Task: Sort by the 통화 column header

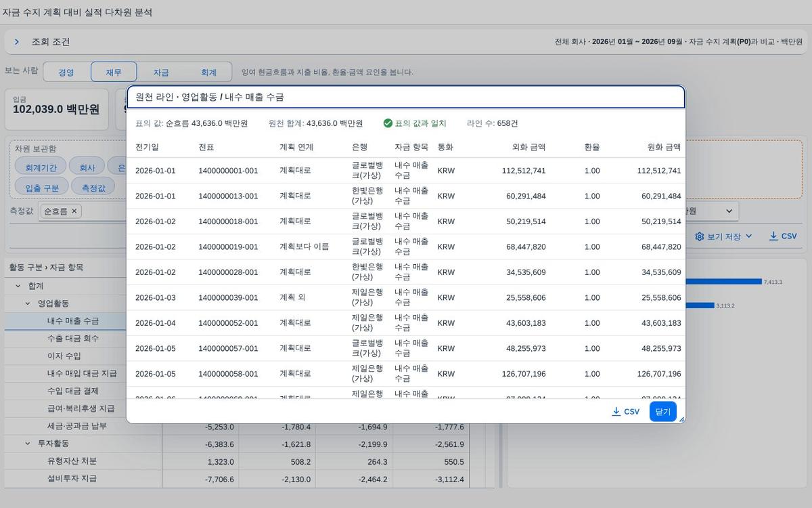Action: (x=445, y=147)
